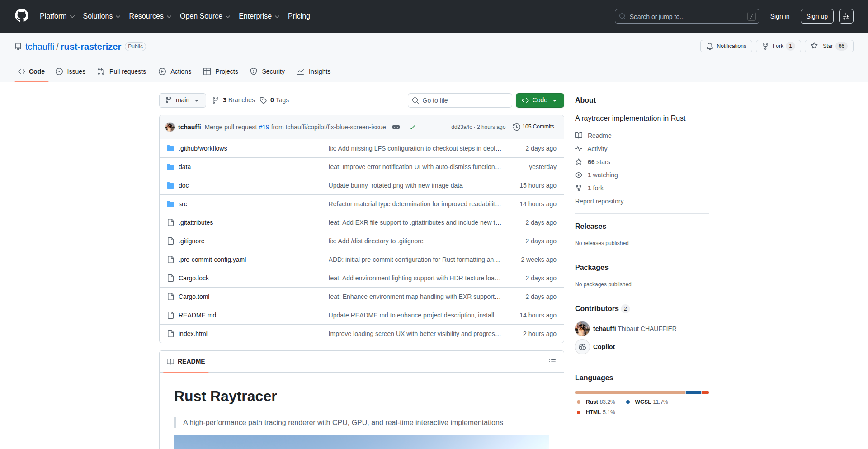868x449 pixels.
Task: Toggle Notifications for this repository
Action: tap(726, 46)
